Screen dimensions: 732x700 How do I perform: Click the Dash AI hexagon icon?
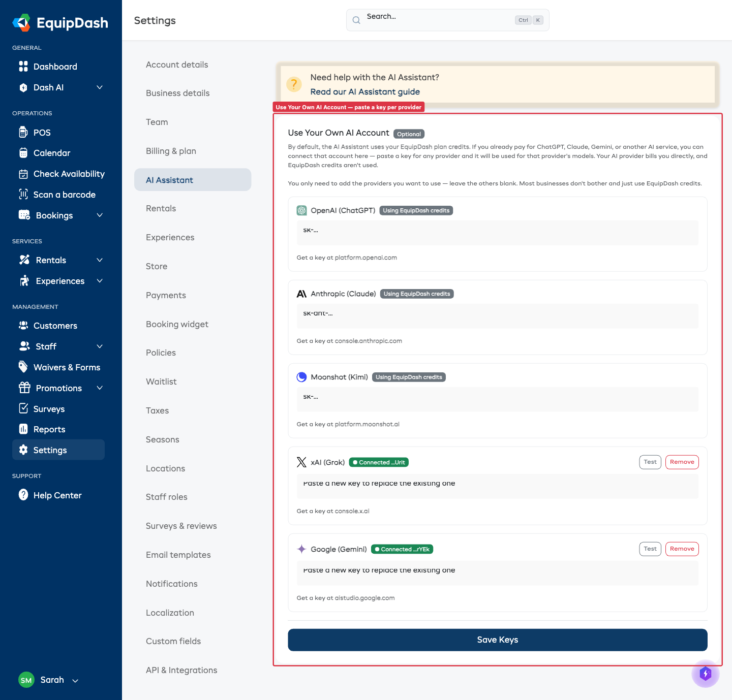(23, 87)
